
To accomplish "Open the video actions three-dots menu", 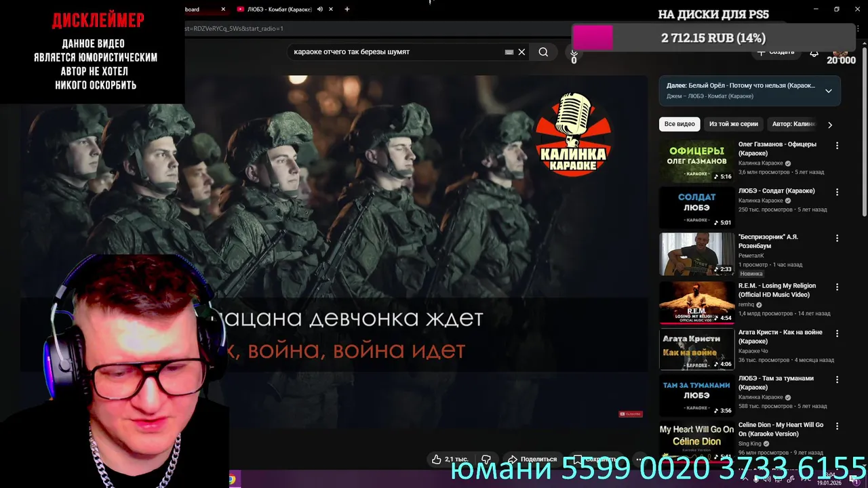I will click(x=639, y=460).
